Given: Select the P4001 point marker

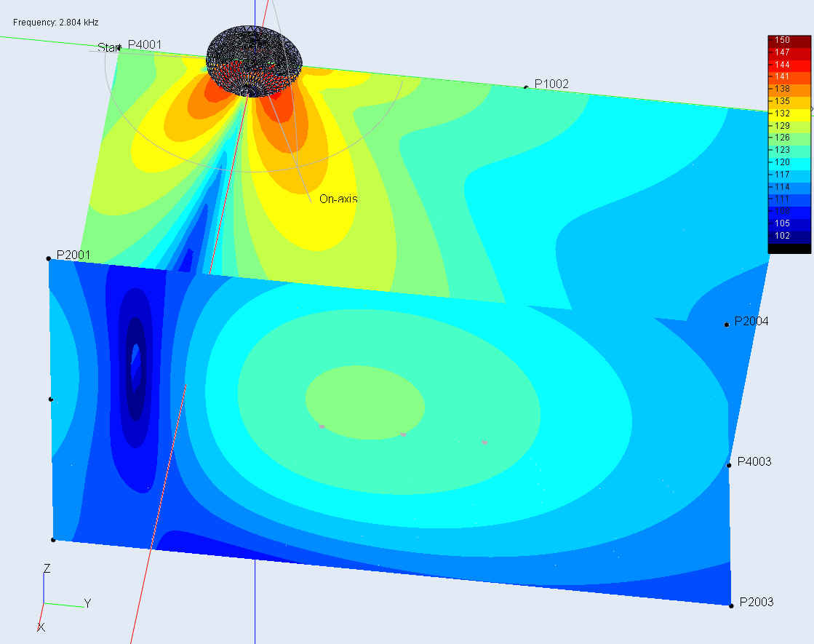Looking at the screenshot, I should (119, 49).
